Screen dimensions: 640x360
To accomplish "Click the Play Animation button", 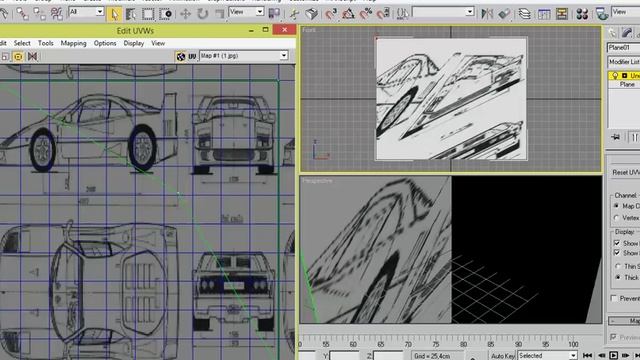I will (x=613, y=356).
